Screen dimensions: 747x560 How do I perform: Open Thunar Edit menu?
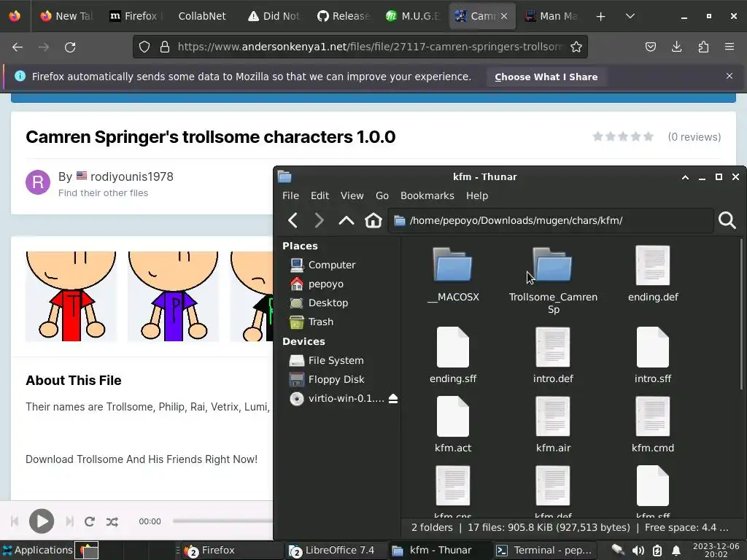[x=320, y=195]
